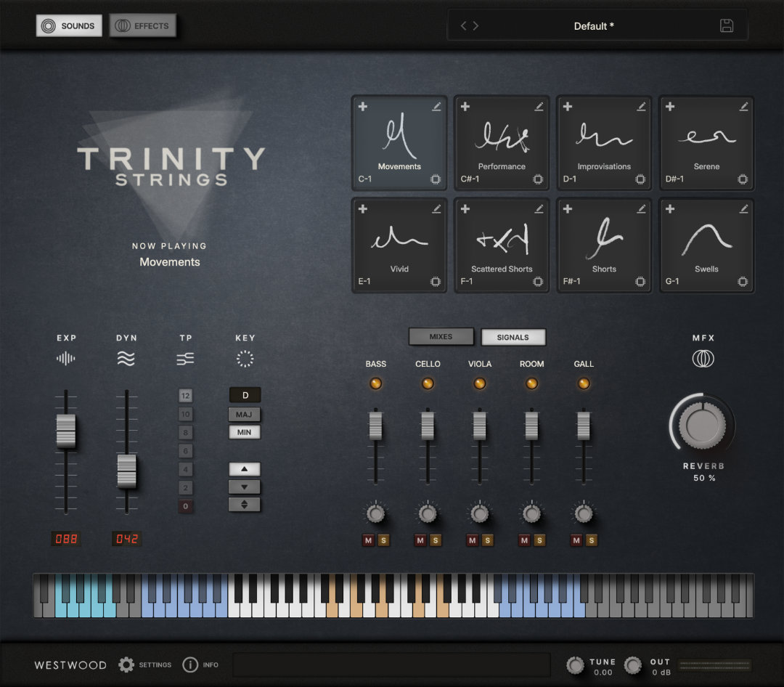Image resolution: width=784 pixels, height=687 pixels.
Task: Click the pencil edit icon on Vivid tile
Action: click(436, 209)
